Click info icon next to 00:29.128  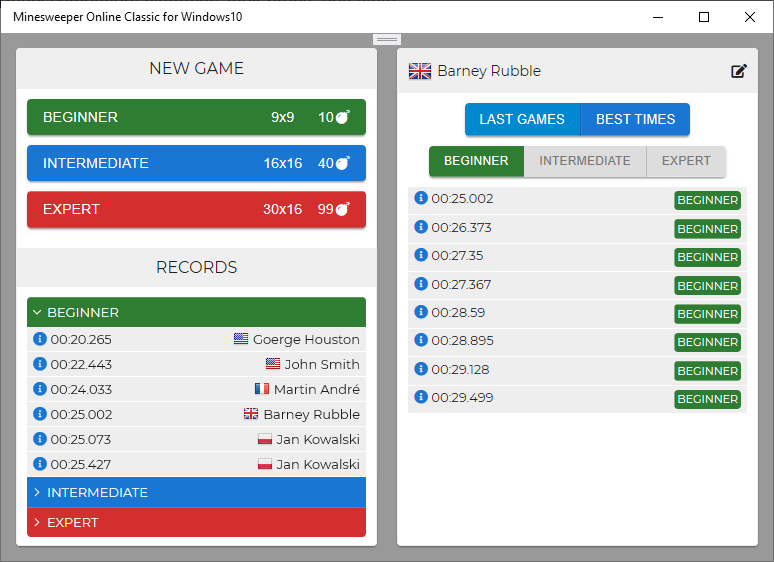tap(421, 369)
